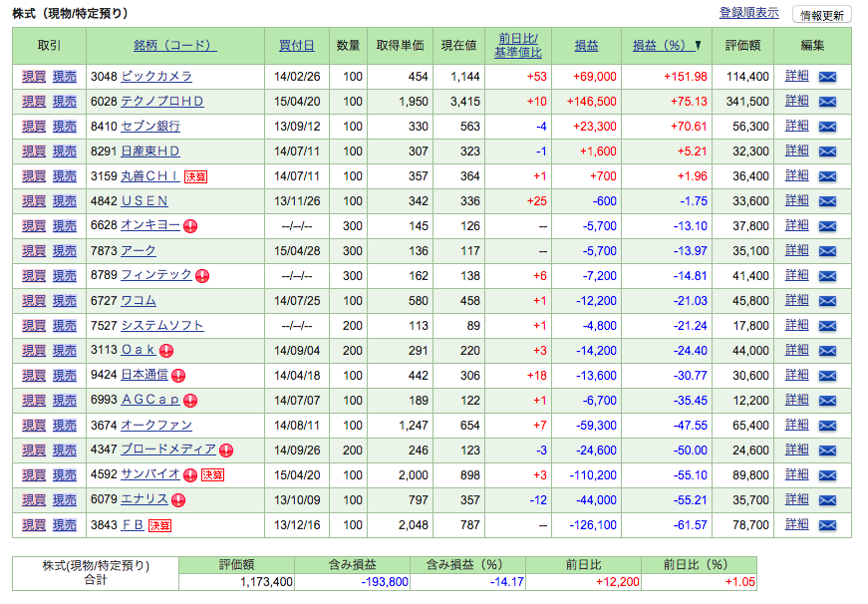Image resolution: width=868 pixels, height=604 pixels.
Task: Click 現買 in the ビックカメラ row
Action: [x=34, y=77]
